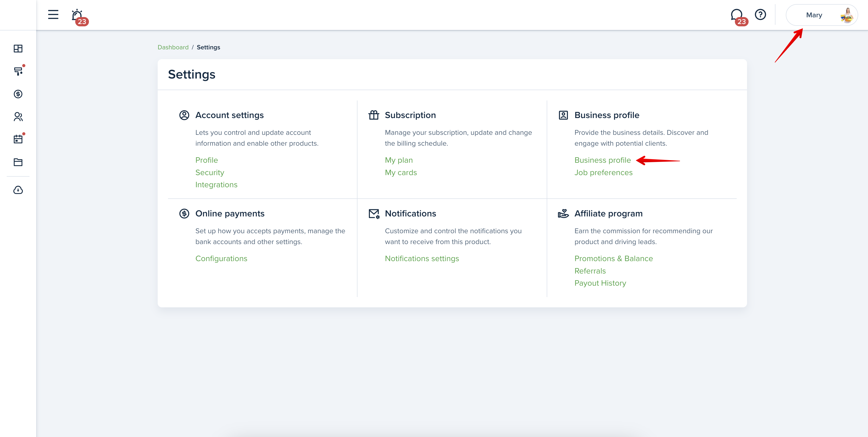The image size is (868, 437).
Task: Open the Referrals link
Action: click(x=590, y=271)
